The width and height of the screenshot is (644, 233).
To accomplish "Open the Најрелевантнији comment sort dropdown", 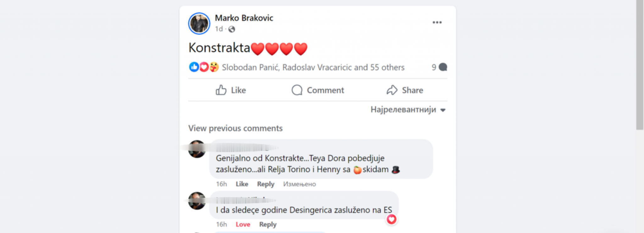I will (408, 110).
